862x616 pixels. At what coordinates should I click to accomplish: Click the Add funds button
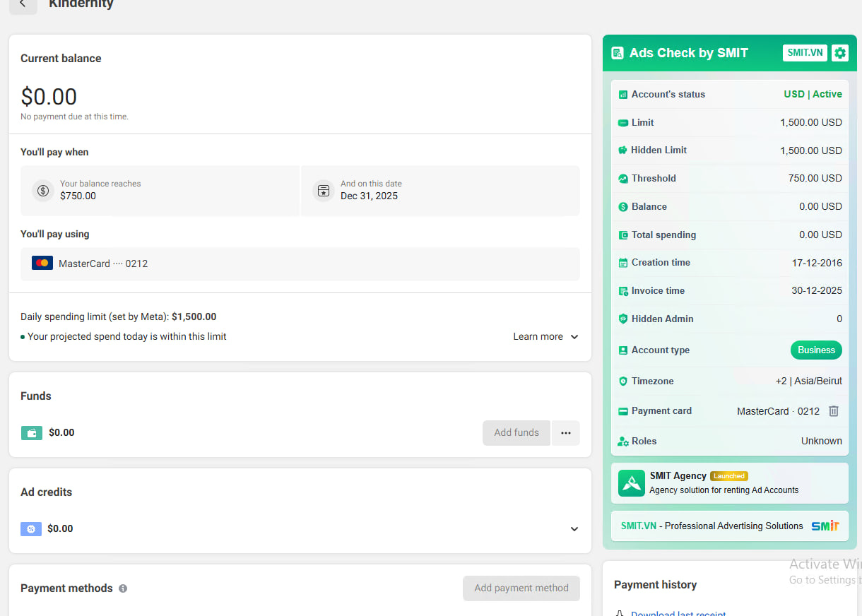click(516, 433)
